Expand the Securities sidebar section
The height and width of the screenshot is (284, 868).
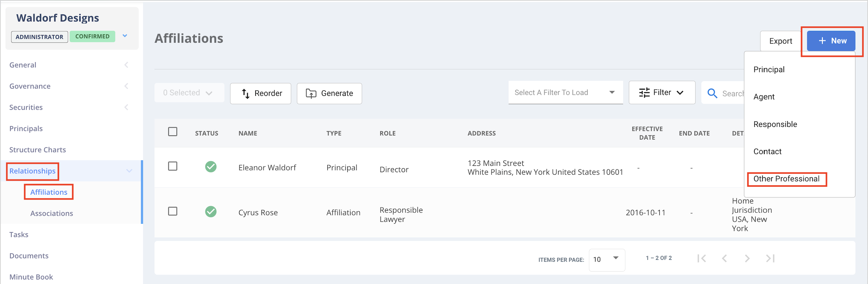point(126,107)
